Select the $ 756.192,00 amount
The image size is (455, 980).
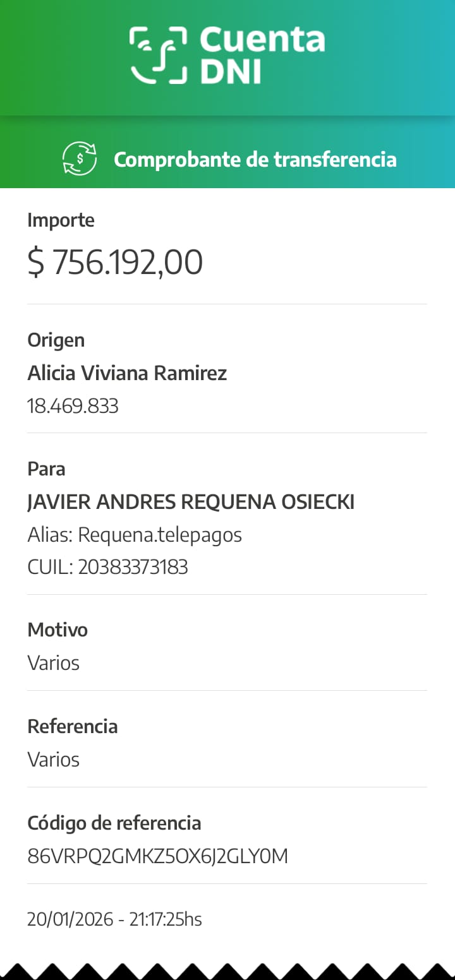click(x=115, y=261)
